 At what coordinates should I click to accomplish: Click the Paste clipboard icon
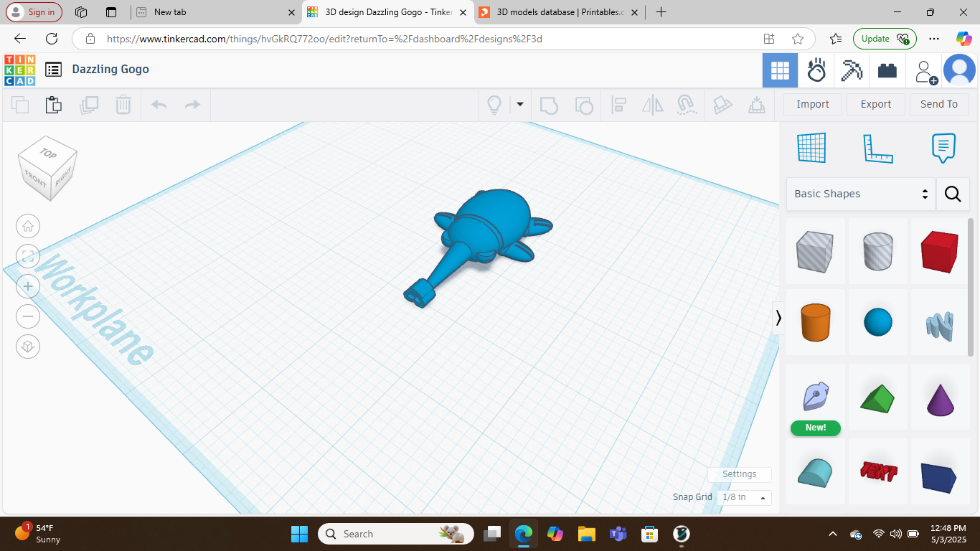(x=54, y=105)
